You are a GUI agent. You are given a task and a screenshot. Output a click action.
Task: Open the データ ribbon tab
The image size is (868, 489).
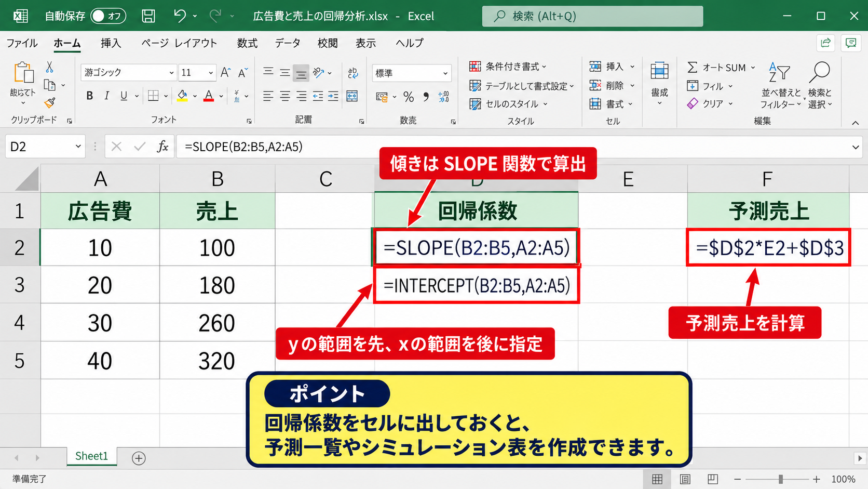(x=288, y=43)
